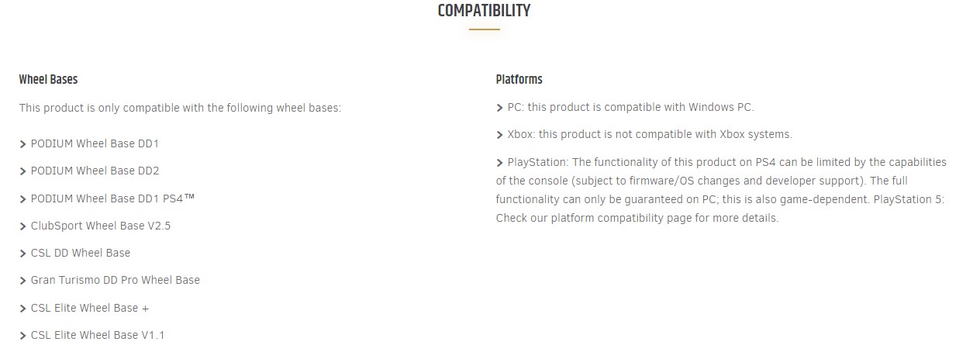This screenshot has height=352, width=980.
Task: Click the Platforms subheading
Action: coord(519,79)
